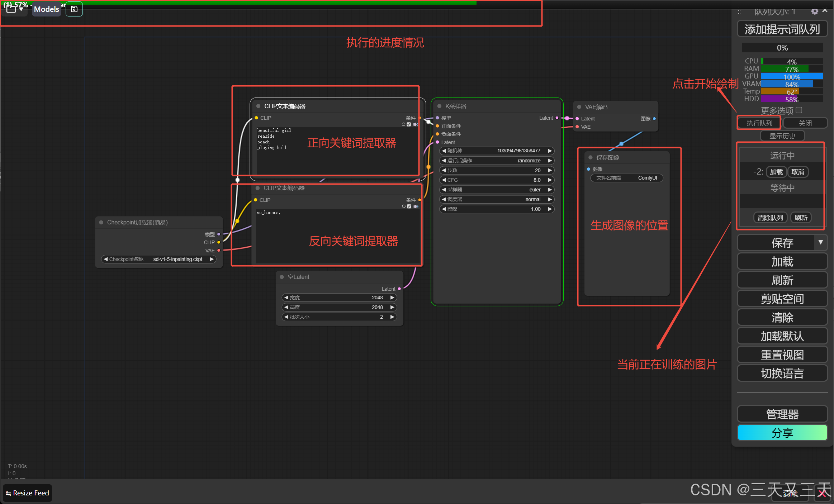Collapse the 保存图像 node via title dot
The image size is (834, 504).
pos(590,157)
